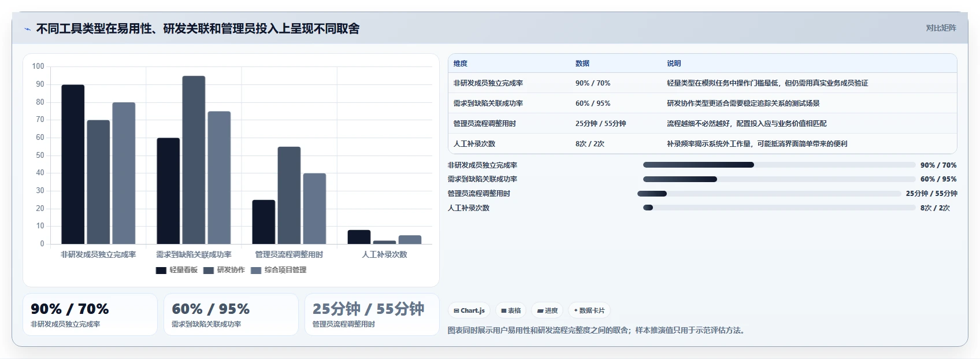Click the 进度 chip
Image resolution: width=980 pixels, height=359 pixels.
click(x=547, y=310)
